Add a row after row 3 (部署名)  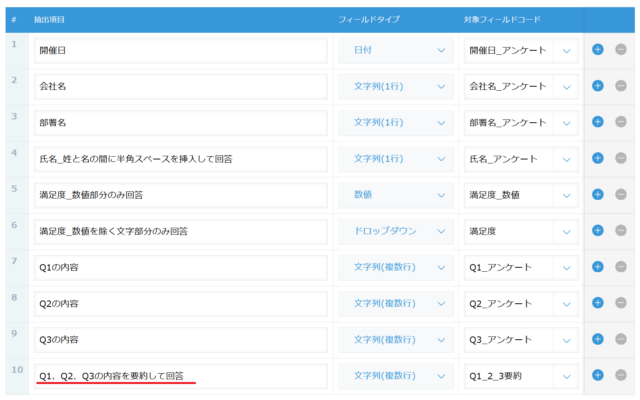click(598, 122)
